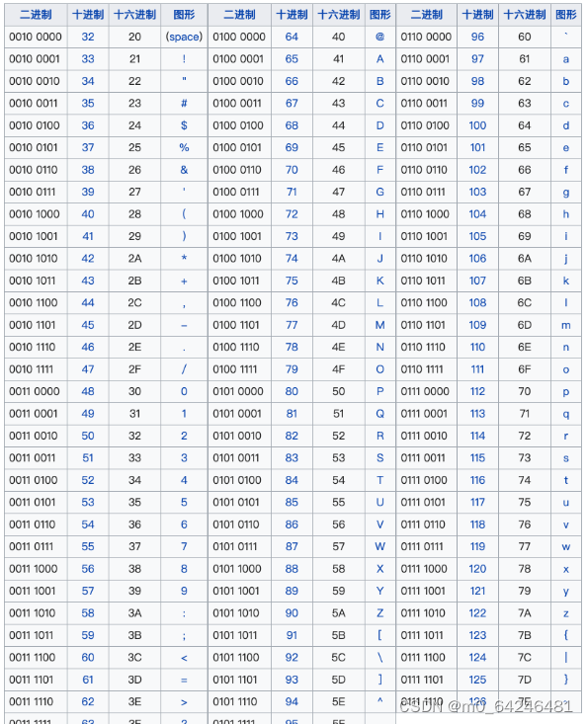Open the decimal 120 link
The height and width of the screenshot is (724, 588).
coord(477,568)
